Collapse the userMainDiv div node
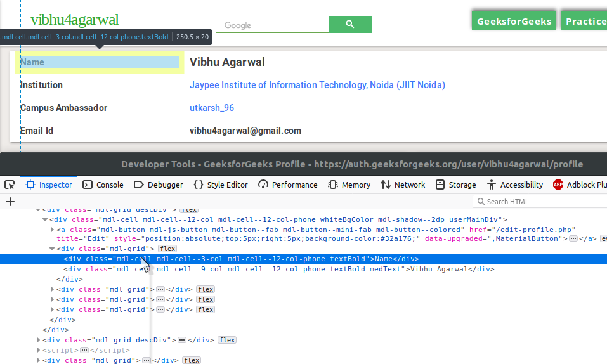This screenshot has height=364, width=607. (x=45, y=219)
